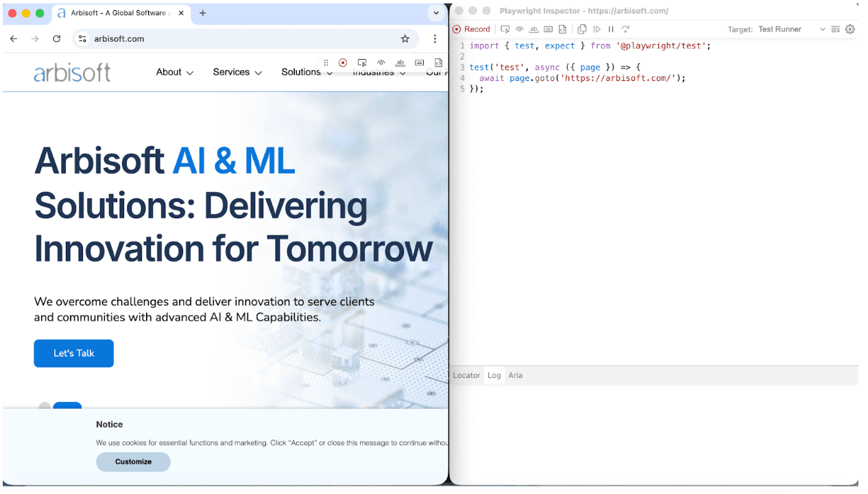Stop recording via red overlay record toggle
868x494 pixels.
pyautogui.click(x=343, y=62)
